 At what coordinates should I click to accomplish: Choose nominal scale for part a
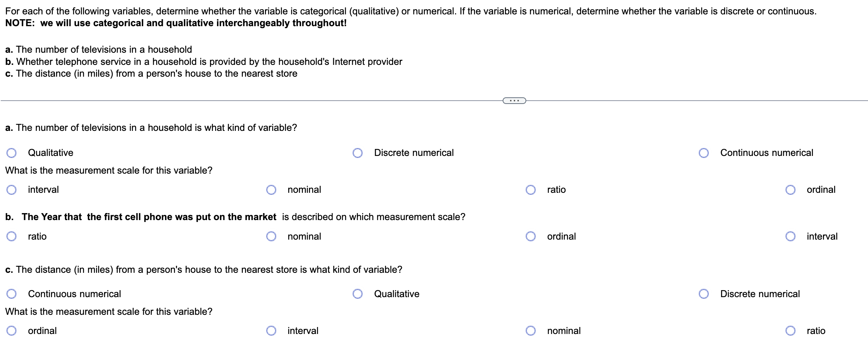pyautogui.click(x=272, y=189)
